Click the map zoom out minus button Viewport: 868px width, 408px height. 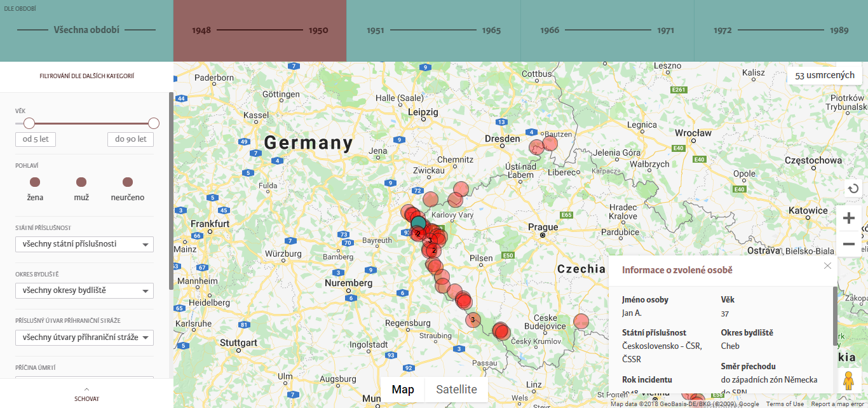[848, 243]
